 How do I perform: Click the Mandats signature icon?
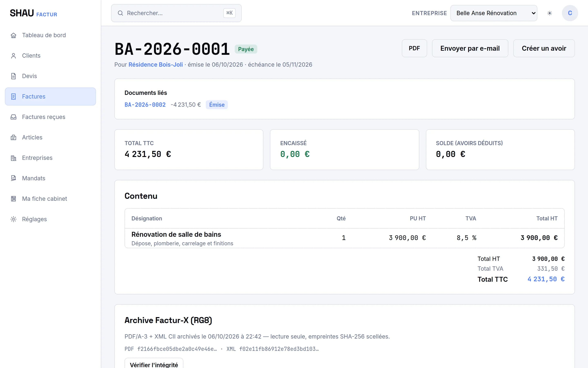coord(14,178)
